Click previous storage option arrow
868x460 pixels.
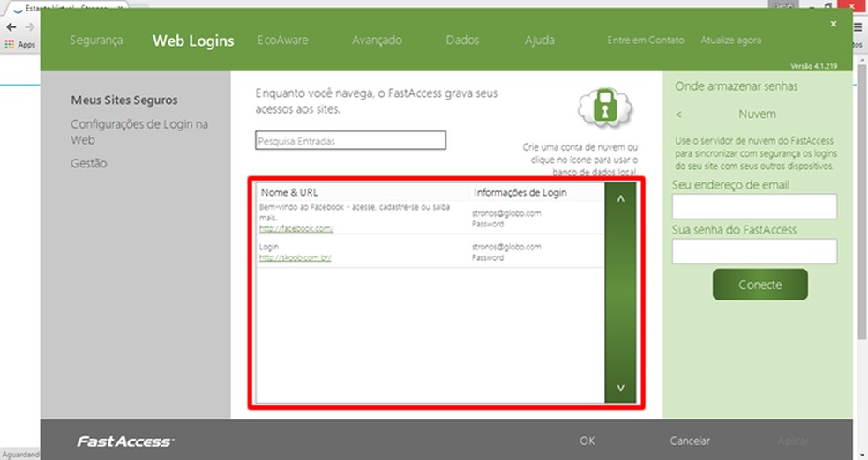[x=678, y=115]
